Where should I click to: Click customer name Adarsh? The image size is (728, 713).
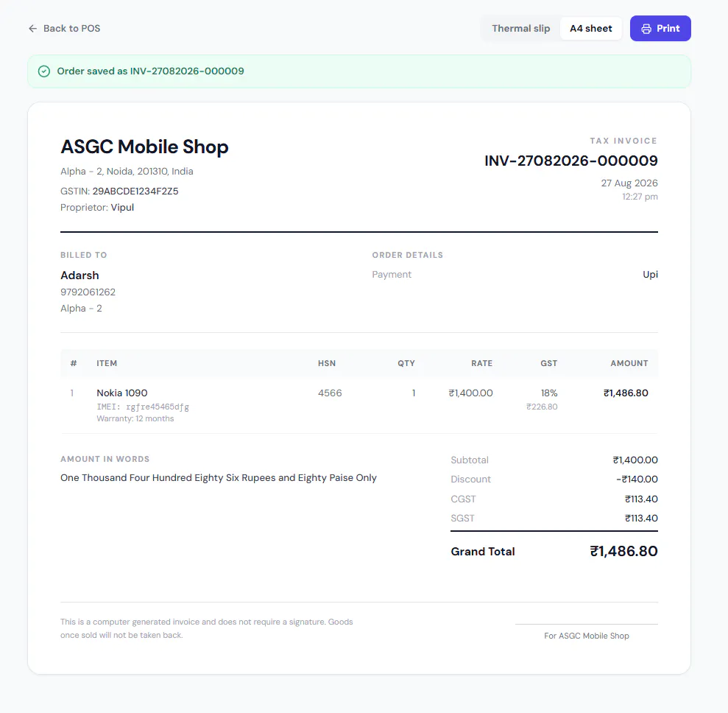click(79, 275)
